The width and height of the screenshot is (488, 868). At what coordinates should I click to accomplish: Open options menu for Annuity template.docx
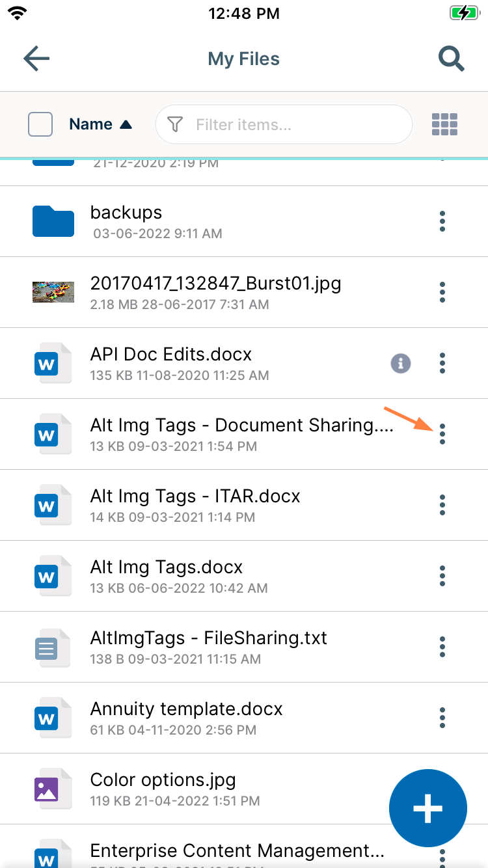pyautogui.click(x=442, y=718)
